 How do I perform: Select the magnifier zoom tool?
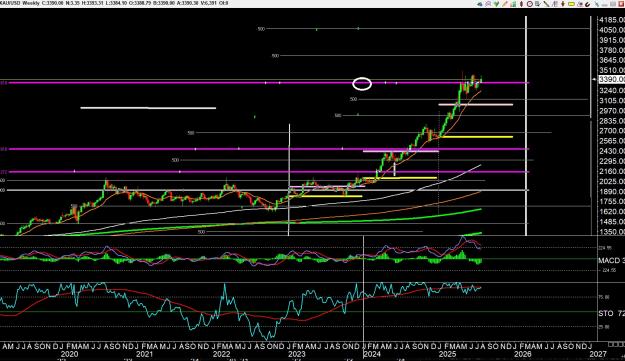[488, 4]
